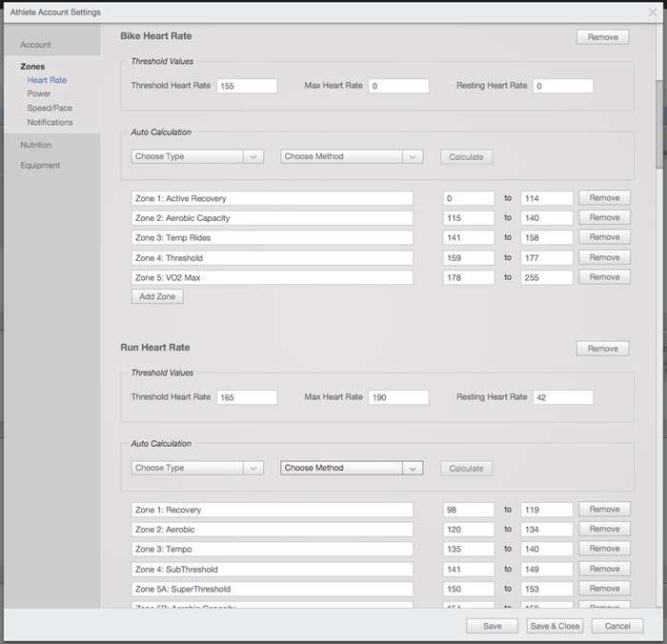Open the Account settings section

[36, 45]
